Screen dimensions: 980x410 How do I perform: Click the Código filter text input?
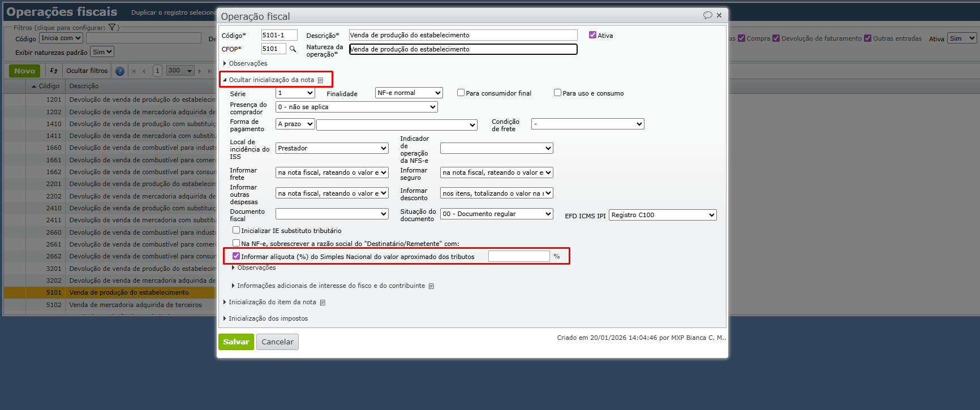click(x=144, y=38)
